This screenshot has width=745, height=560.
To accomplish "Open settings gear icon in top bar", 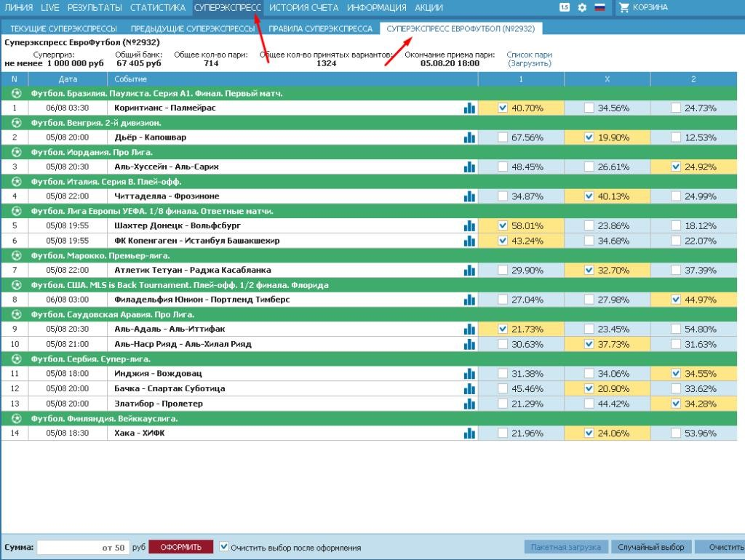I will [x=582, y=7].
